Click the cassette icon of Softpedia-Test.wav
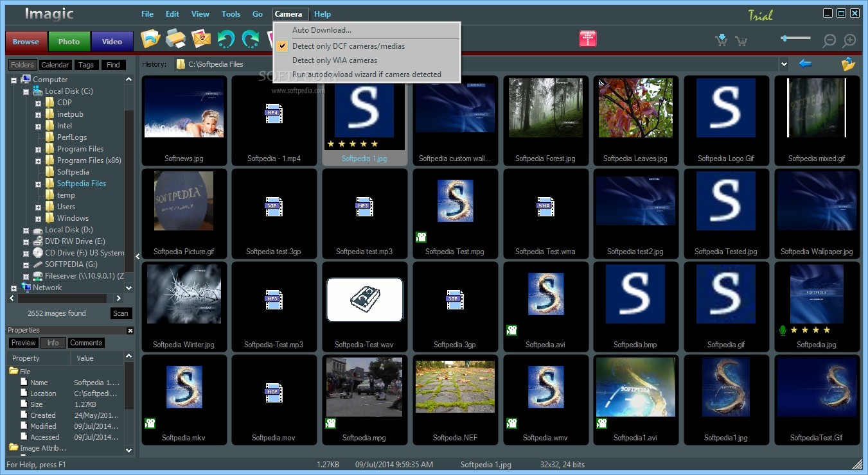The width and height of the screenshot is (868, 475). point(364,300)
